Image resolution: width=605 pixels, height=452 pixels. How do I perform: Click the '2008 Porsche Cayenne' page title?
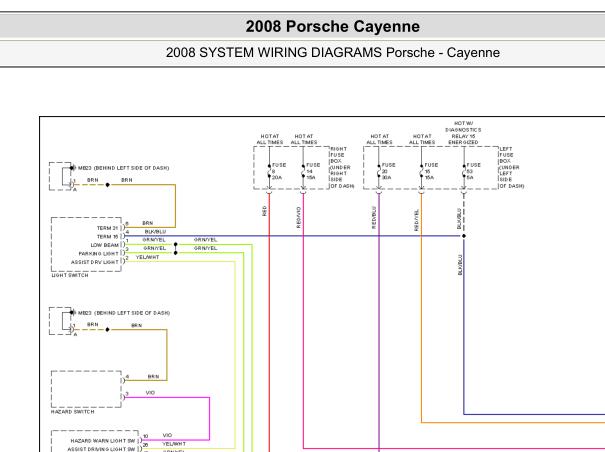coord(333,27)
